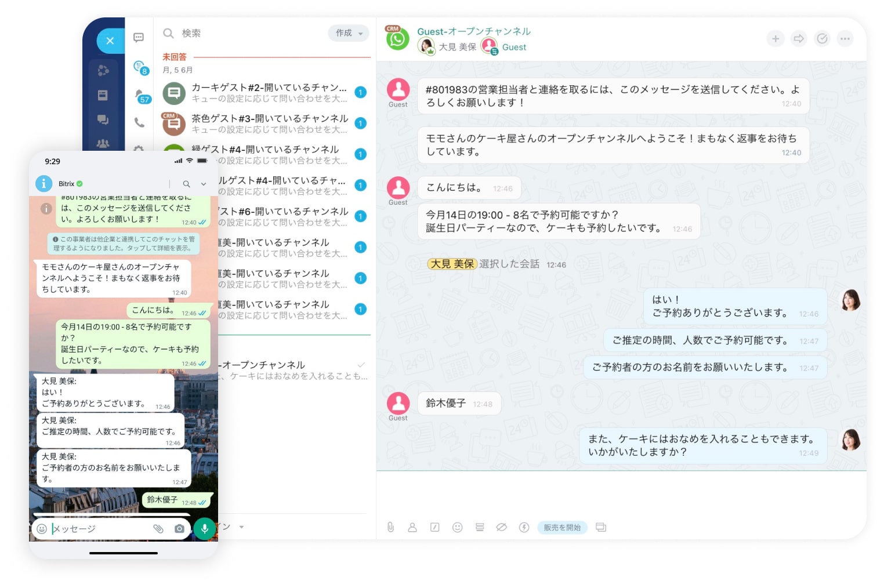Click slash command icon in message toolbar
884x588 pixels.
pyautogui.click(x=435, y=527)
